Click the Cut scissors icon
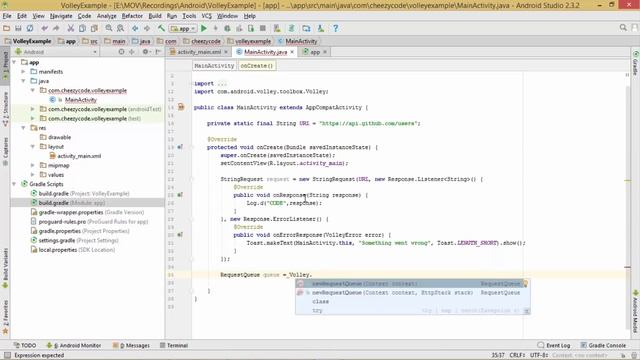This screenshot has width=640, height=360. point(71,28)
